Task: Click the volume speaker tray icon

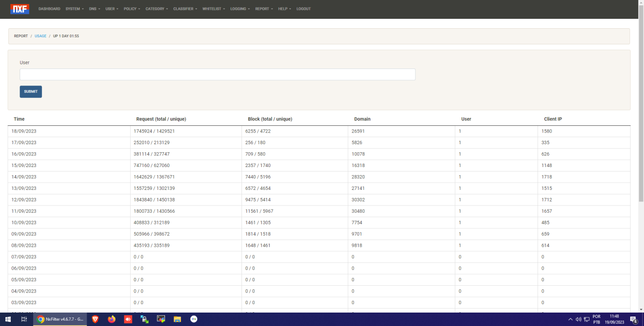Action: [x=578, y=319]
